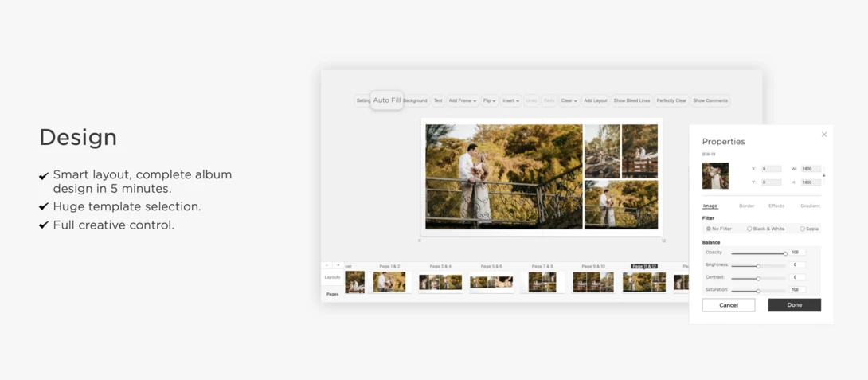Click the Add Layout button

click(595, 101)
